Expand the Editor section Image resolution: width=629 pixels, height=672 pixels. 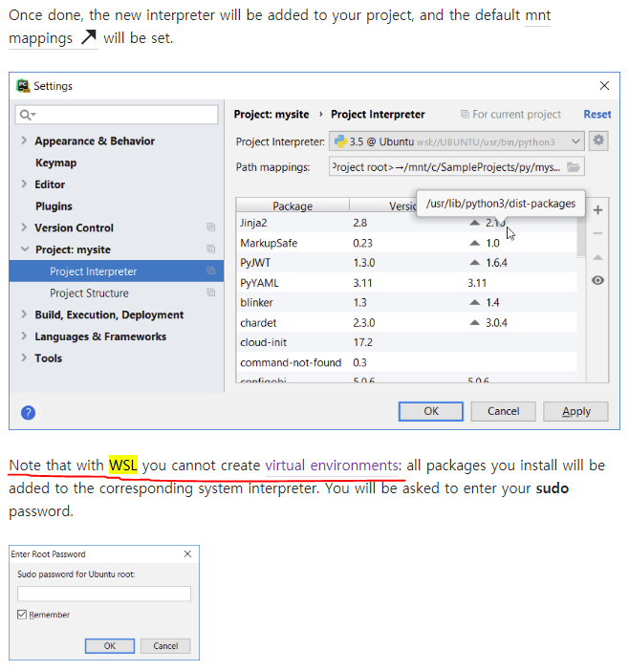(24, 184)
